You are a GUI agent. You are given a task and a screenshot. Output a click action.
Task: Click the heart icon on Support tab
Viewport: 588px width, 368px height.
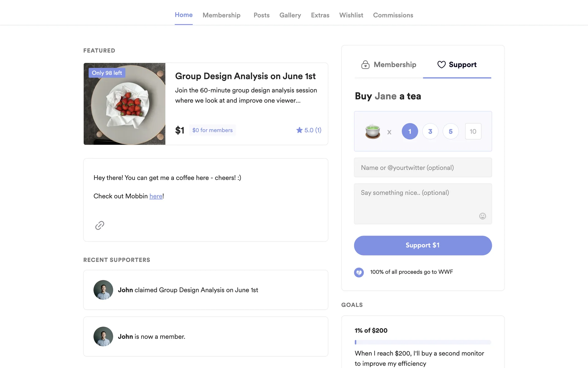click(441, 65)
